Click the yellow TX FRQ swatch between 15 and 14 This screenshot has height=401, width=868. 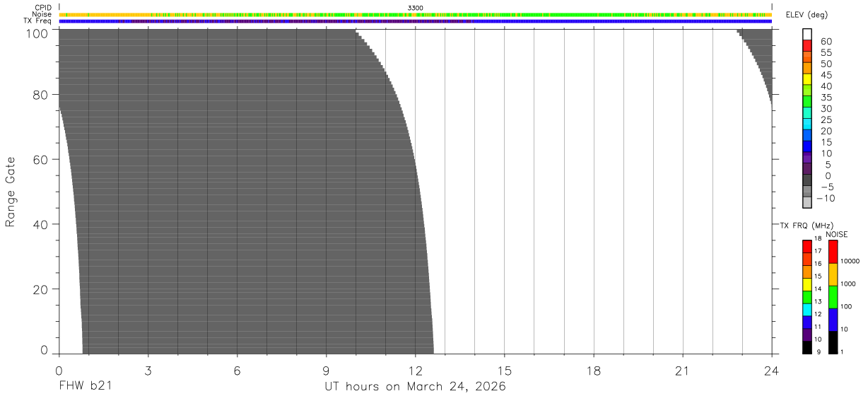point(807,284)
